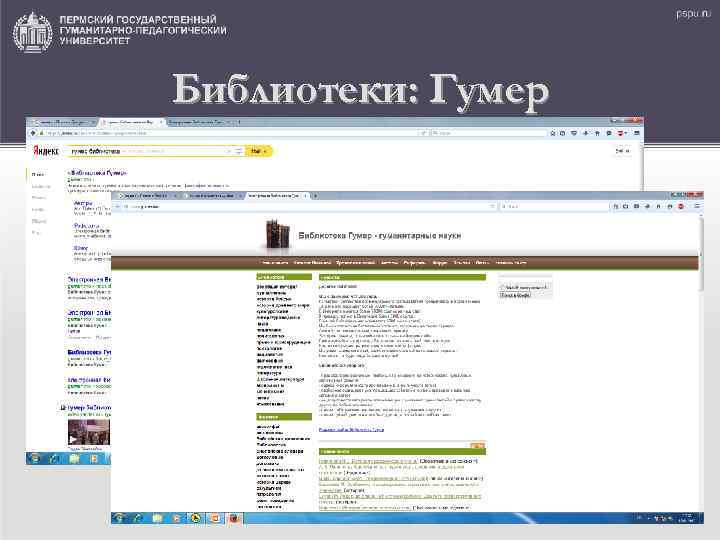Open the 'Библиотека Гумер' first search result

click(98, 173)
